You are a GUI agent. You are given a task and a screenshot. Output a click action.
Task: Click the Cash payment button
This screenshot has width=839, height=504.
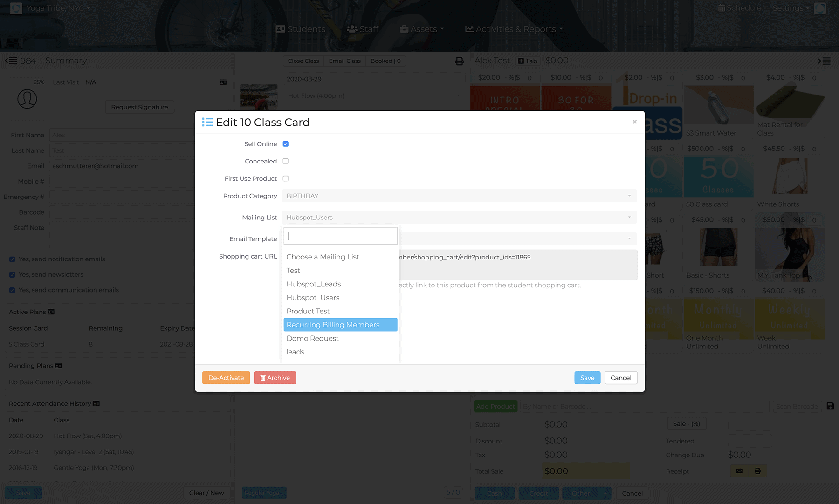pyautogui.click(x=495, y=493)
